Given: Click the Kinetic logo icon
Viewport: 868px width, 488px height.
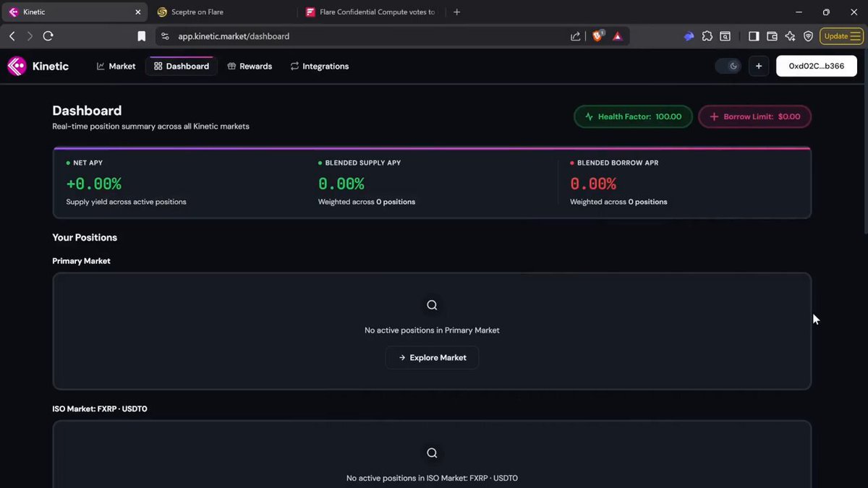Looking at the screenshot, I should (17, 66).
